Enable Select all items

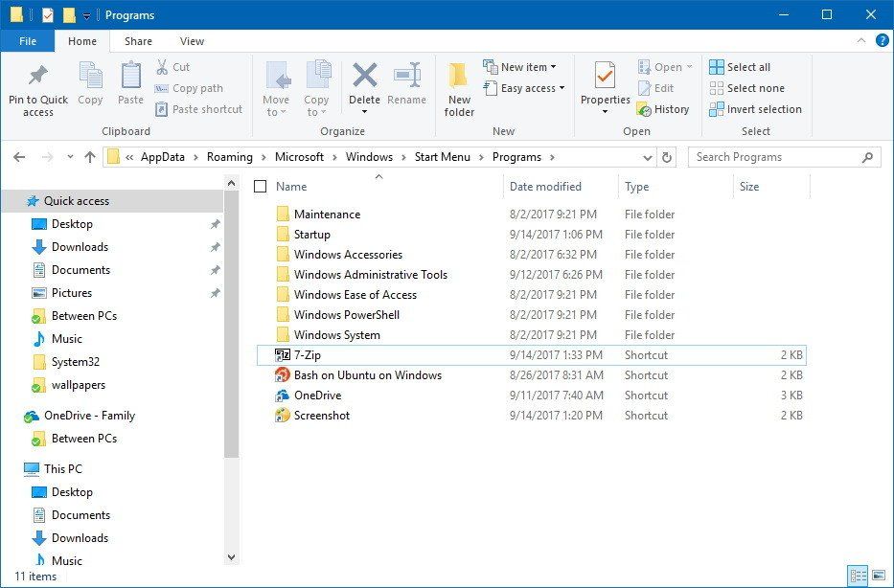point(745,66)
